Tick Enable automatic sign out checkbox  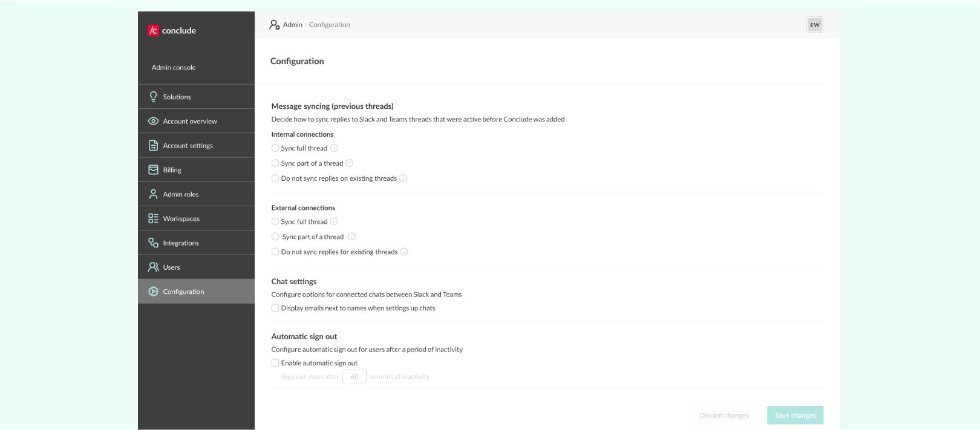coord(275,363)
